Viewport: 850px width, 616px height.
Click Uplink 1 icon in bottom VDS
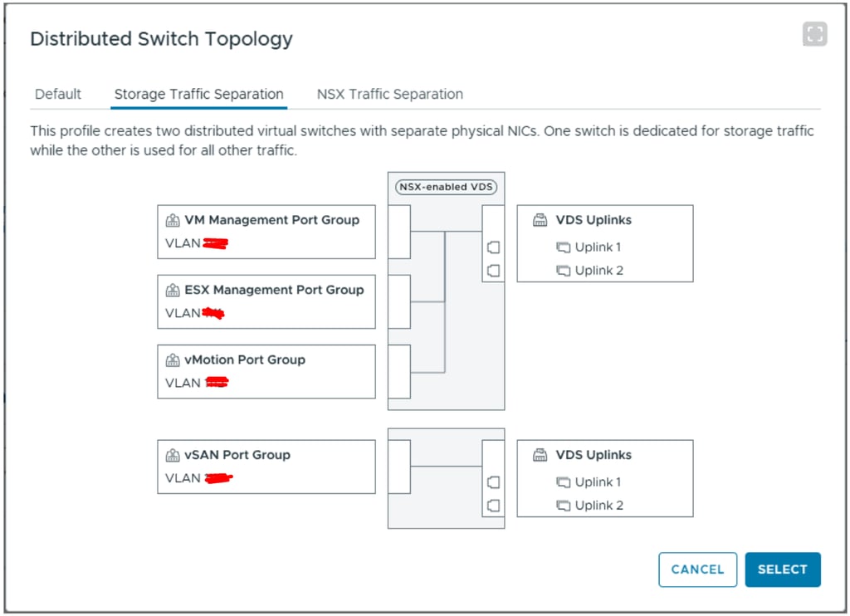(564, 482)
